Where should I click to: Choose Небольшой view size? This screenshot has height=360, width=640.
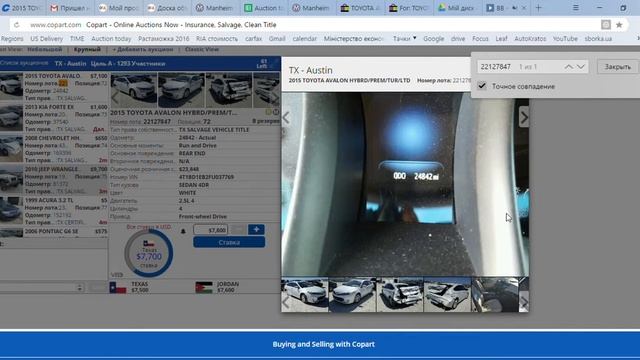(45, 49)
